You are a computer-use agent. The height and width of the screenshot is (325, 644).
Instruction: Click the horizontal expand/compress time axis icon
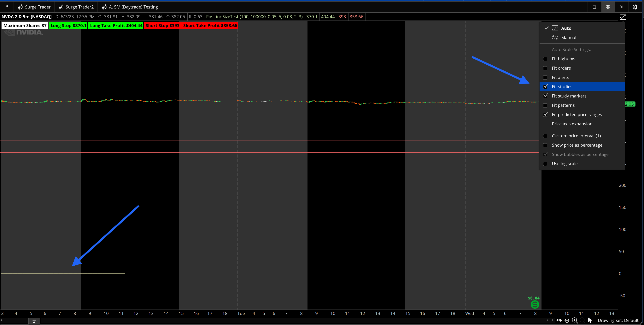tap(559, 320)
